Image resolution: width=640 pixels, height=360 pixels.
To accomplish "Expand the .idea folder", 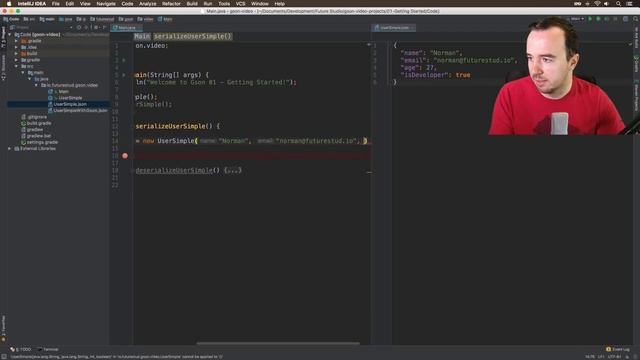I will tap(16, 47).
